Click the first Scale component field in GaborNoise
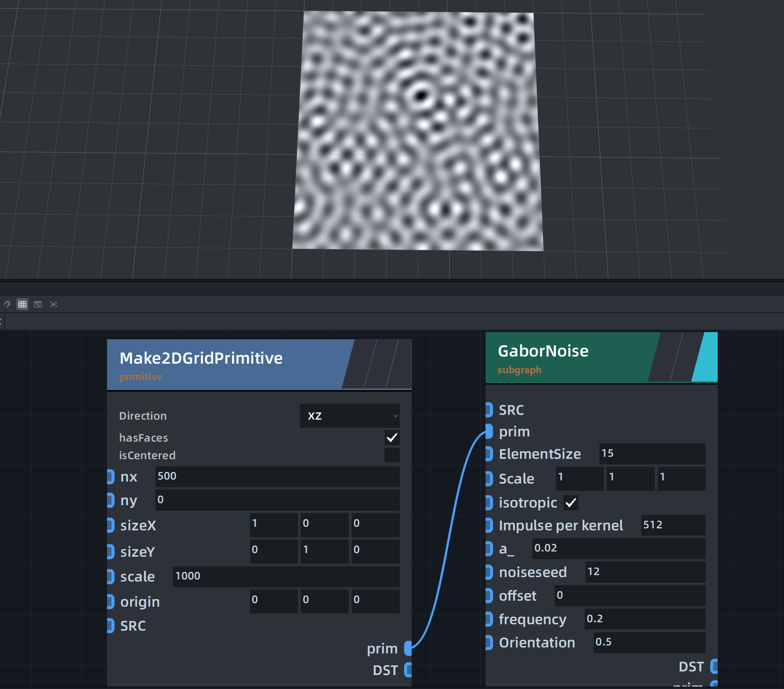The height and width of the screenshot is (689, 784). (x=580, y=478)
